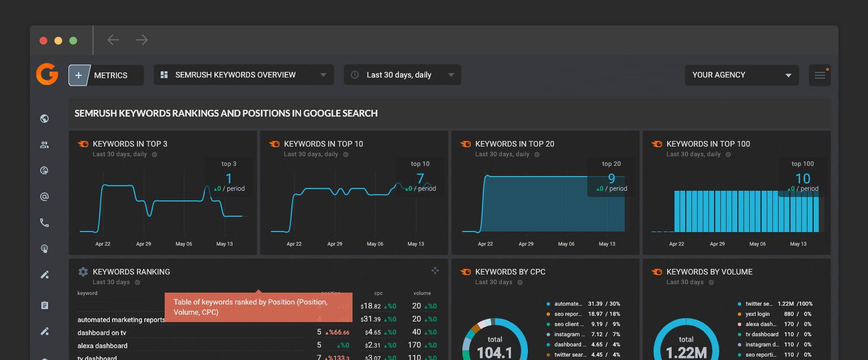Click the $4.65 cpc value in table
The height and width of the screenshot is (360, 868).
[372, 332]
